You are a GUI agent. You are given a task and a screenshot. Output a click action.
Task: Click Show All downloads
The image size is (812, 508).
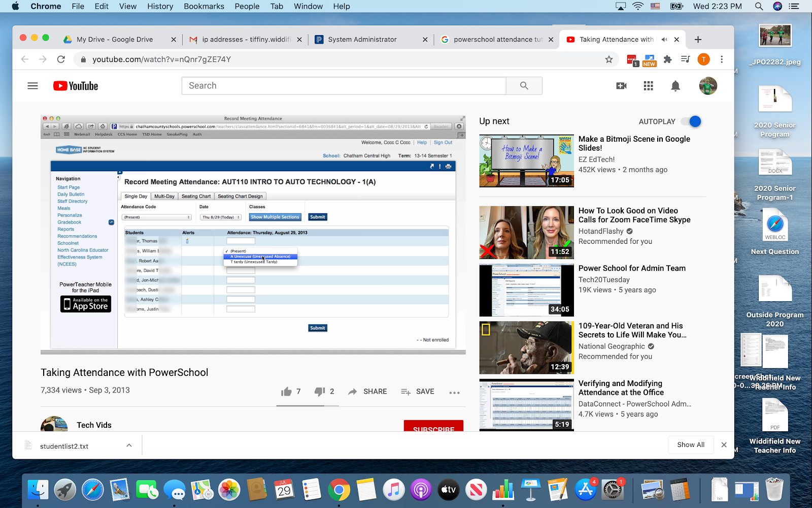pos(691,445)
